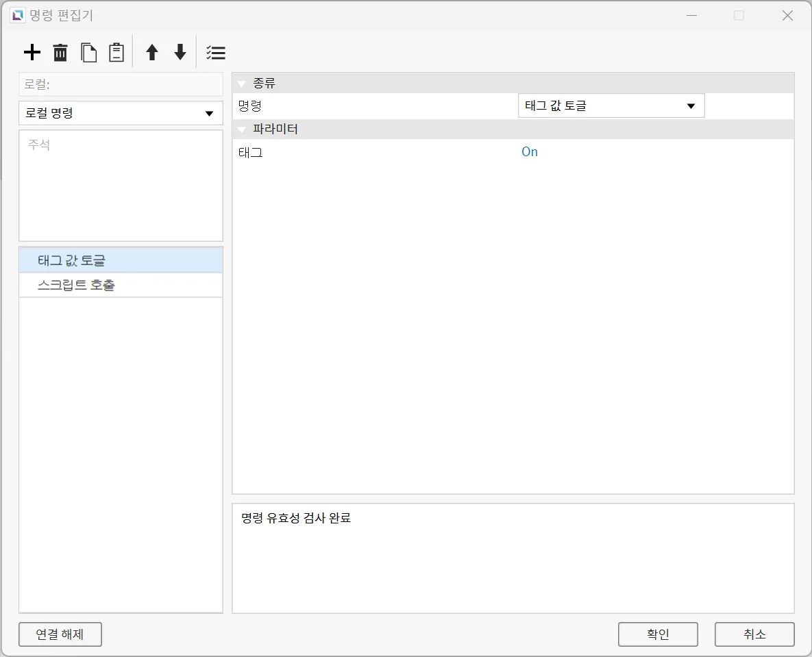Move command up with up arrow
The width and height of the screenshot is (812, 657).
click(152, 53)
